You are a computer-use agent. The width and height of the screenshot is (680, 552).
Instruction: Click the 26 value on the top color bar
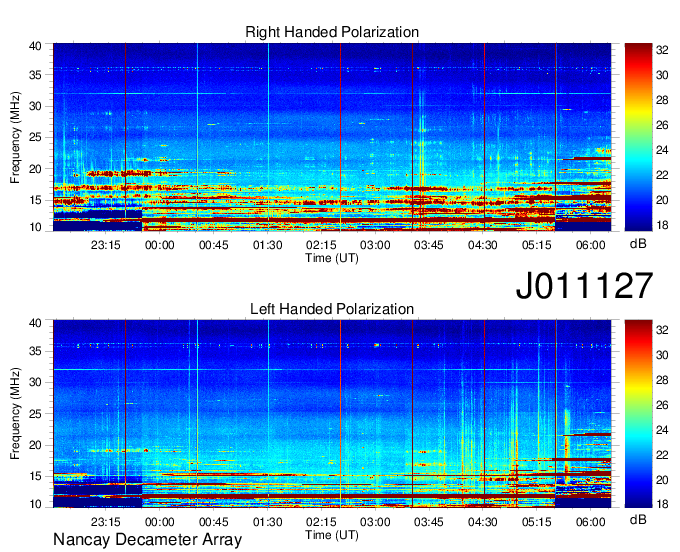coord(662,125)
